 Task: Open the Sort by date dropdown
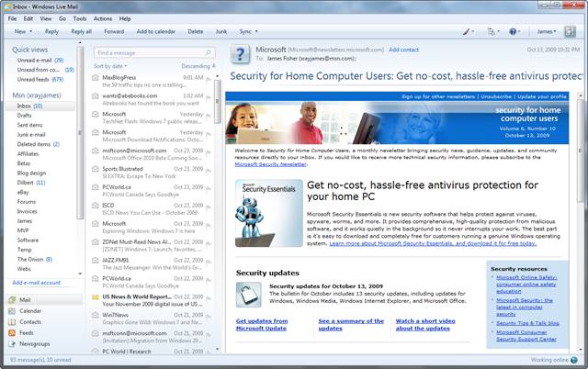[x=110, y=66]
